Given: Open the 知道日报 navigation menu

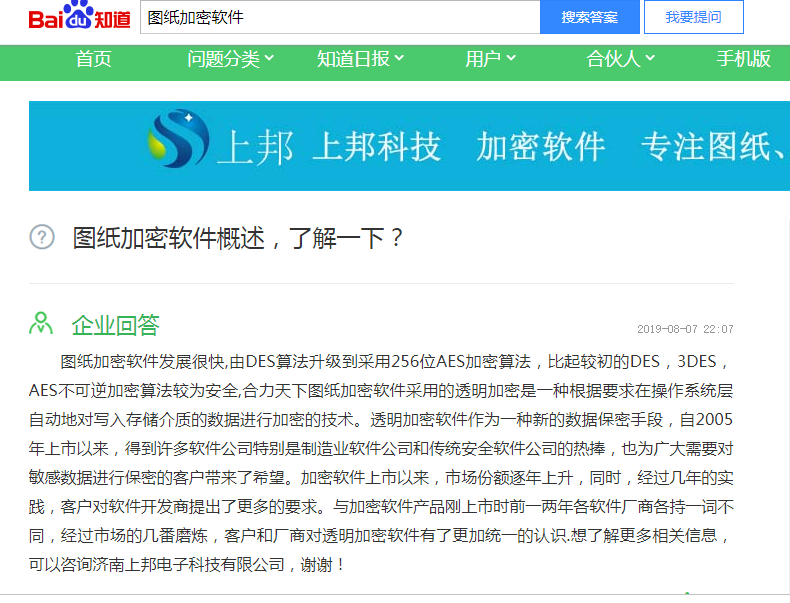Looking at the screenshot, I should (x=353, y=59).
